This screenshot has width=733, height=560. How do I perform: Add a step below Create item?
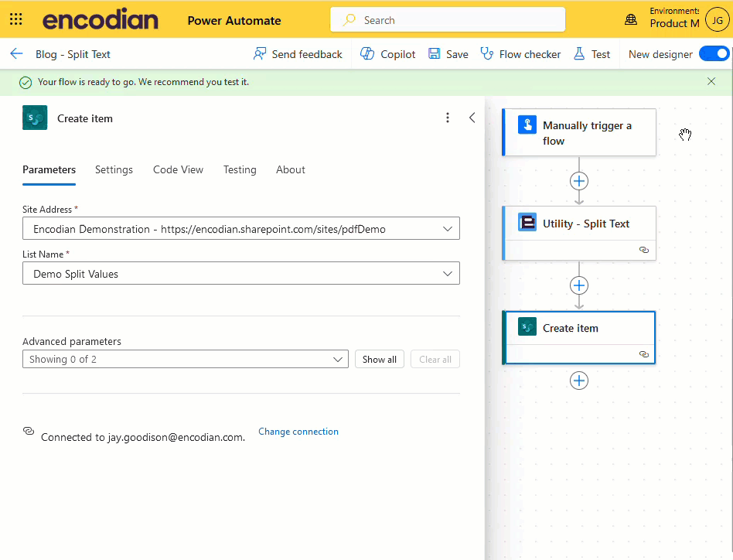coord(578,381)
